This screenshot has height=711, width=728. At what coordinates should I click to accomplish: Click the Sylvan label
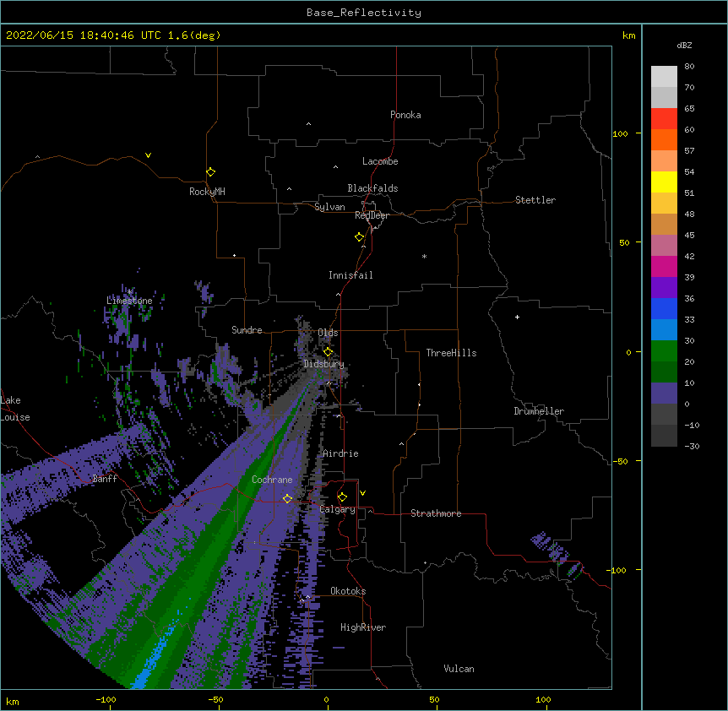point(329,207)
